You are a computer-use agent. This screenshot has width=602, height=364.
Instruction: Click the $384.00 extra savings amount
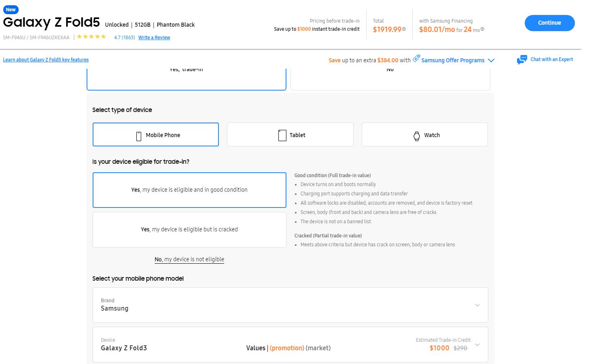point(388,60)
